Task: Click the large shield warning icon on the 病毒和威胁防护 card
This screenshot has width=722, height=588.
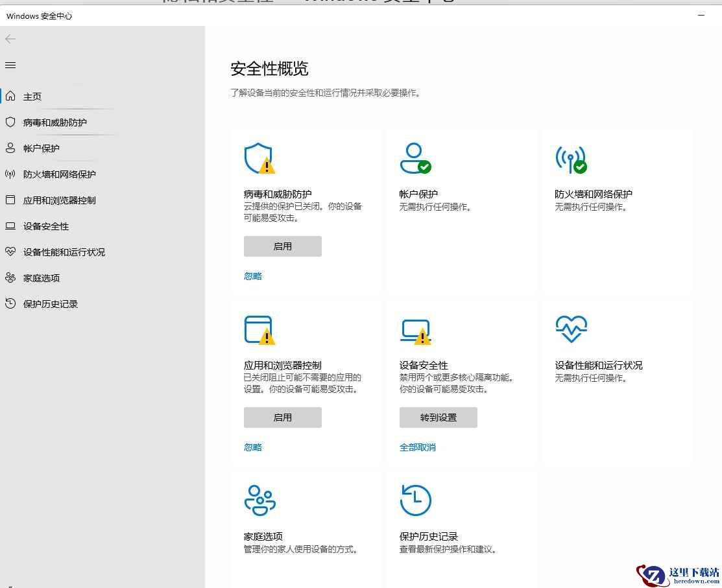Action: pyautogui.click(x=259, y=158)
